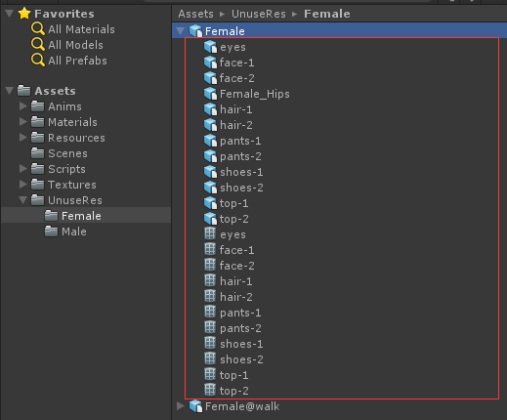The width and height of the screenshot is (507, 420).
Task: Click the Textures folder icon
Action: coord(37,185)
